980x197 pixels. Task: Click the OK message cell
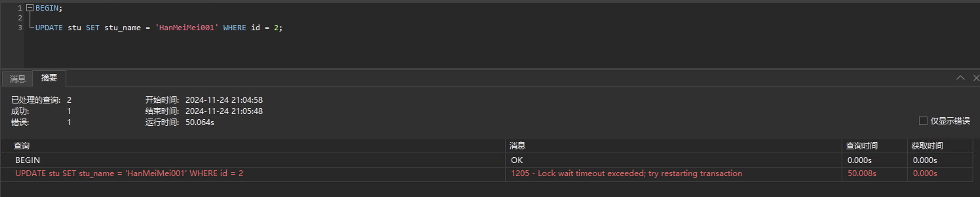(517, 160)
